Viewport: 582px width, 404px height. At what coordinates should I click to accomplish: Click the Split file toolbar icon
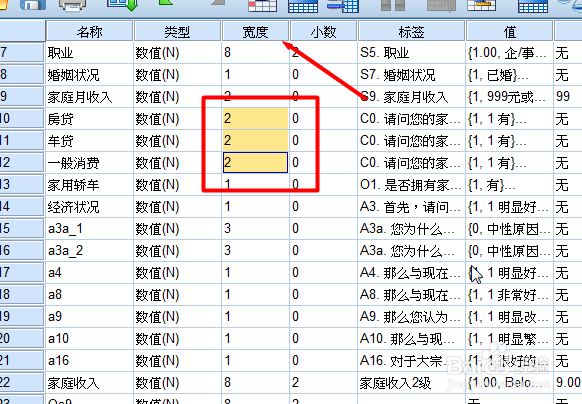point(533,5)
